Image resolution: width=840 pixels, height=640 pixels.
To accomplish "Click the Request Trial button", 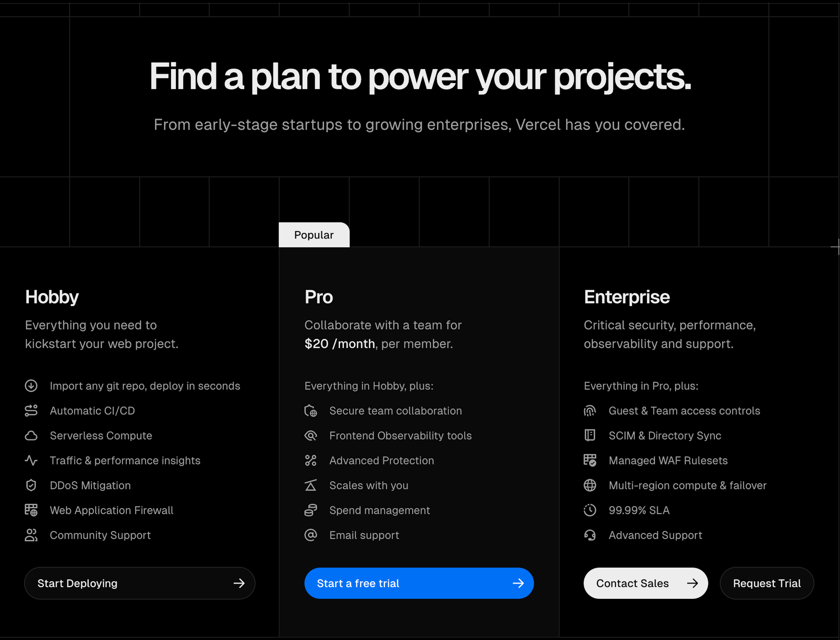I will (x=767, y=583).
